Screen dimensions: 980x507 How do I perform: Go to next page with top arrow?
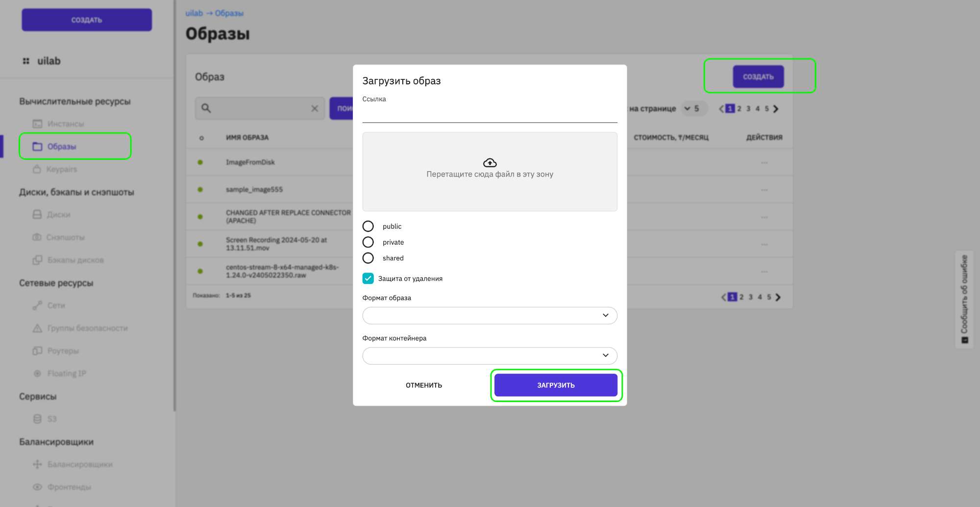coord(776,109)
